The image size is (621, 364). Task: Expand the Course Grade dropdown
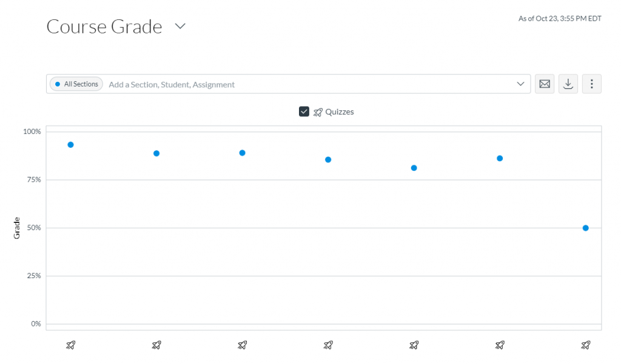click(180, 27)
